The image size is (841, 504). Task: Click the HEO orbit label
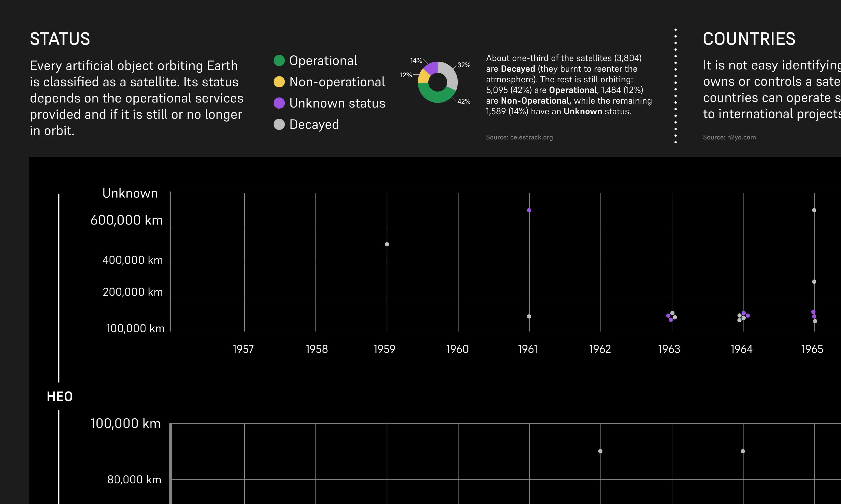tap(59, 396)
